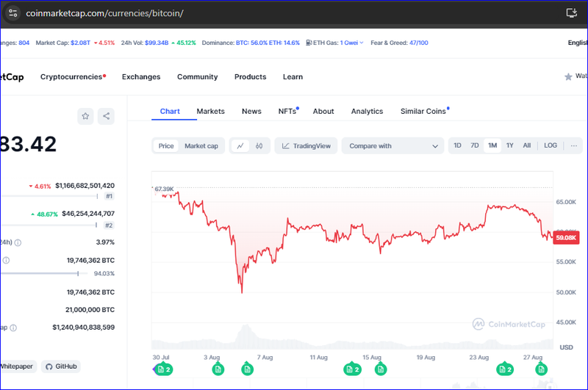Open the Products menu
Image resolution: width=588 pixels, height=390 pixels.
point(250,77)
